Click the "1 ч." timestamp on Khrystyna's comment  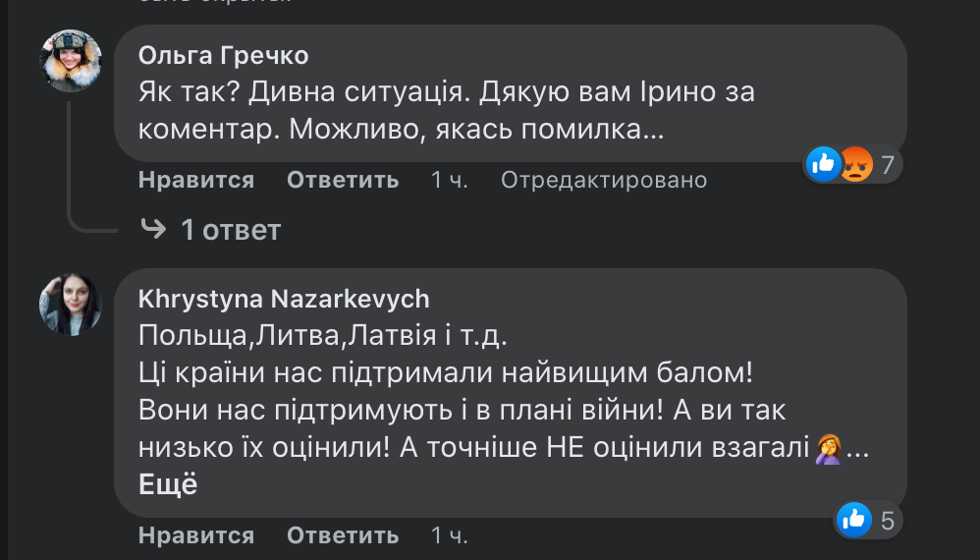click(450, 535)
